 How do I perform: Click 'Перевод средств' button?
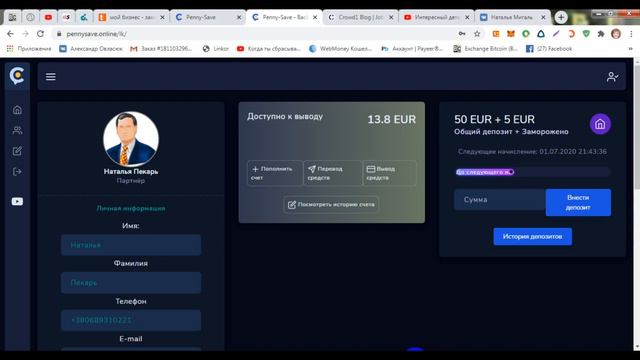(332, 173)
